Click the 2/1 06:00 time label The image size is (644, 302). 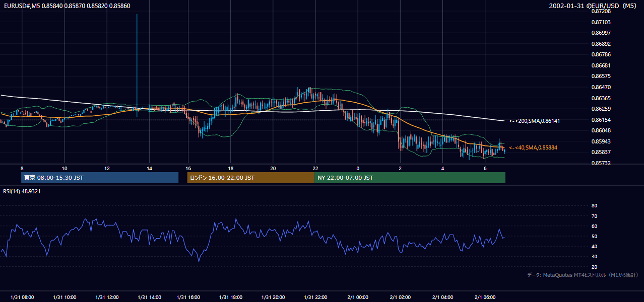(485, 297)
